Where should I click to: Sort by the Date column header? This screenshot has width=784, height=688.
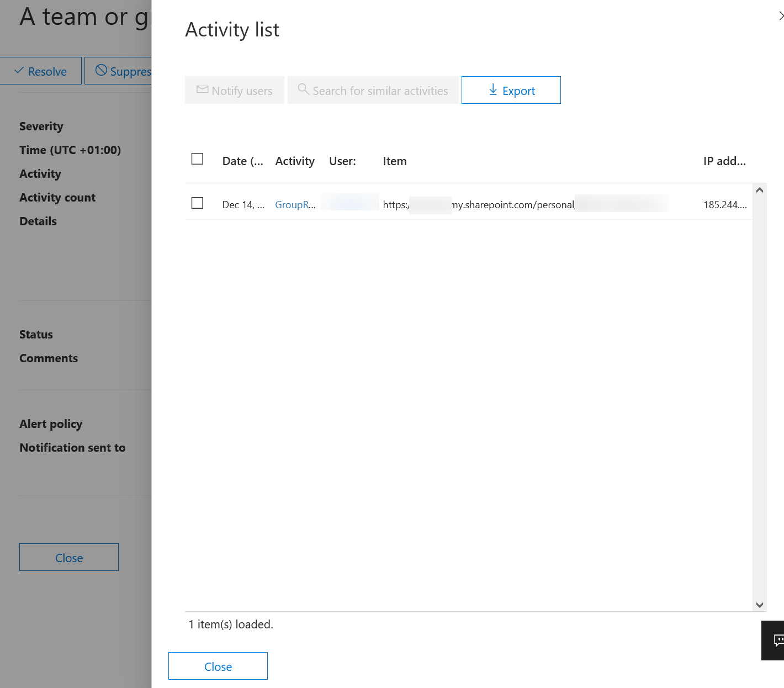tap(243, 161)
